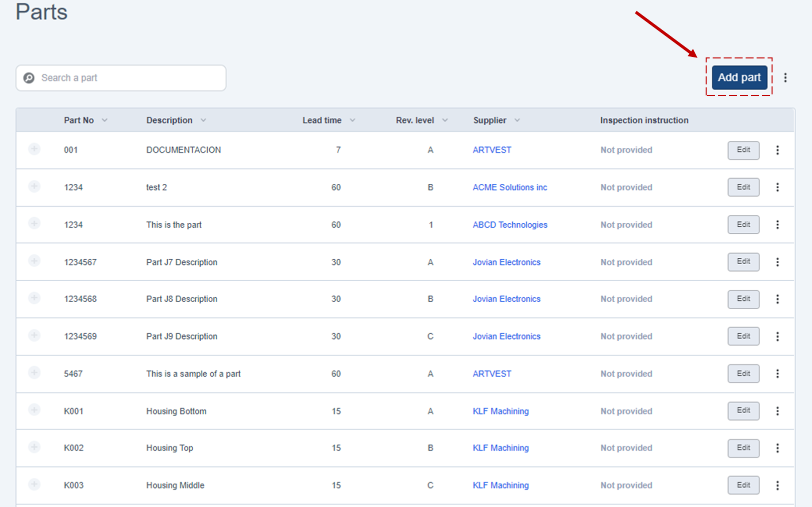Sort by Part No dropdown arrow
The image size is (812, 507).
pos(104,120)
